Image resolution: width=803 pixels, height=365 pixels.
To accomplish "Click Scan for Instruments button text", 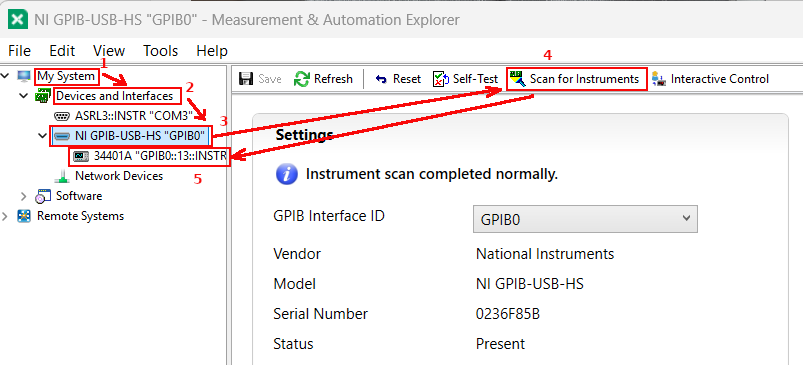I will (x=584, y=79).
